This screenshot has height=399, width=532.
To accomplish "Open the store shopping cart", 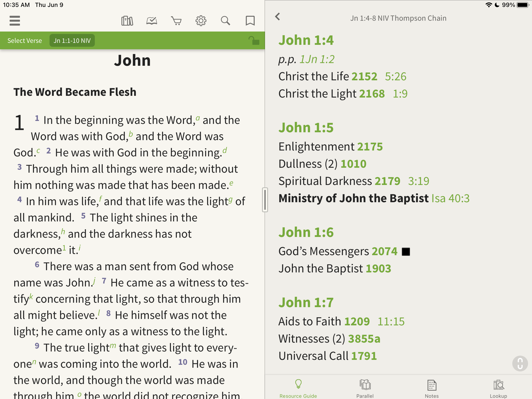I will 176,21.
